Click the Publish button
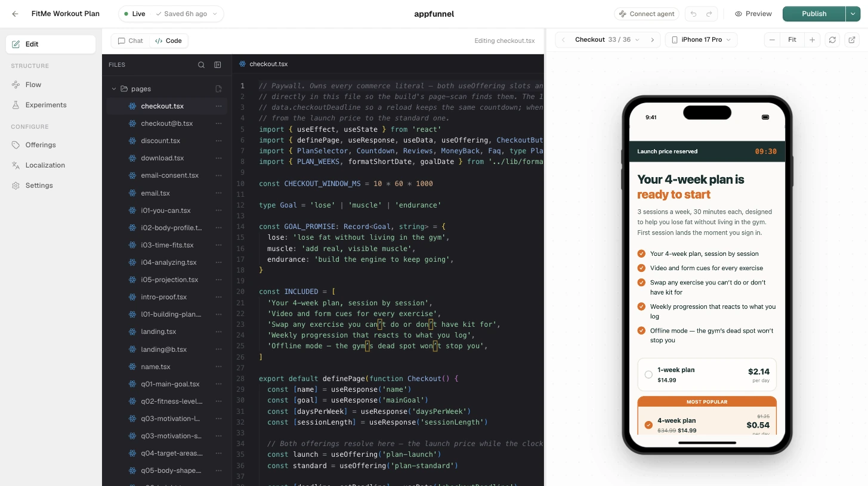 tap(814, 14)
